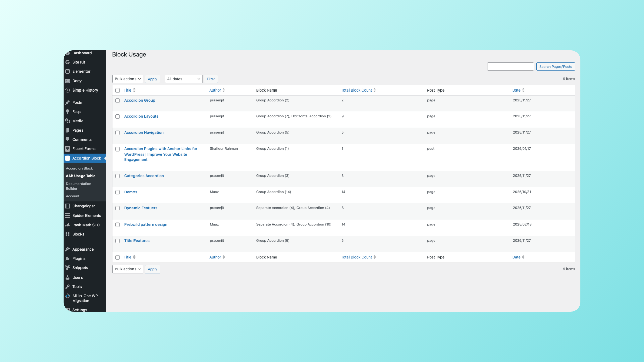Click the Search Pages/Posts button

(555, 66)
